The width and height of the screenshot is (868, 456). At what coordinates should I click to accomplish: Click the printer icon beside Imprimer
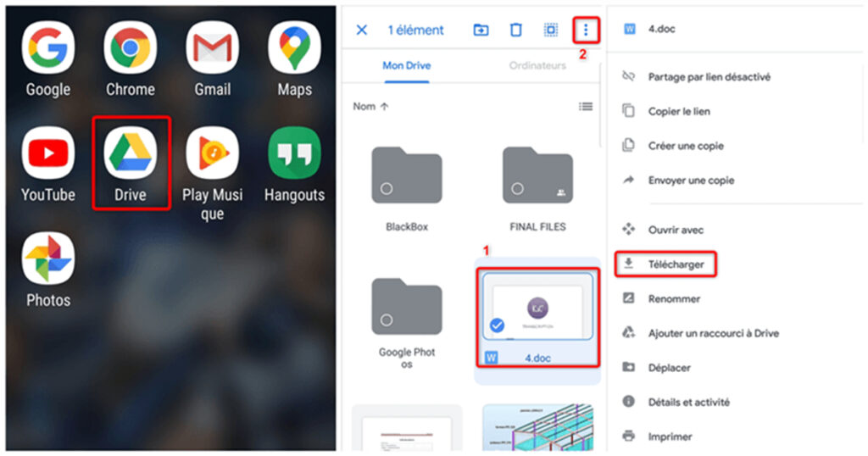[628, 436]
